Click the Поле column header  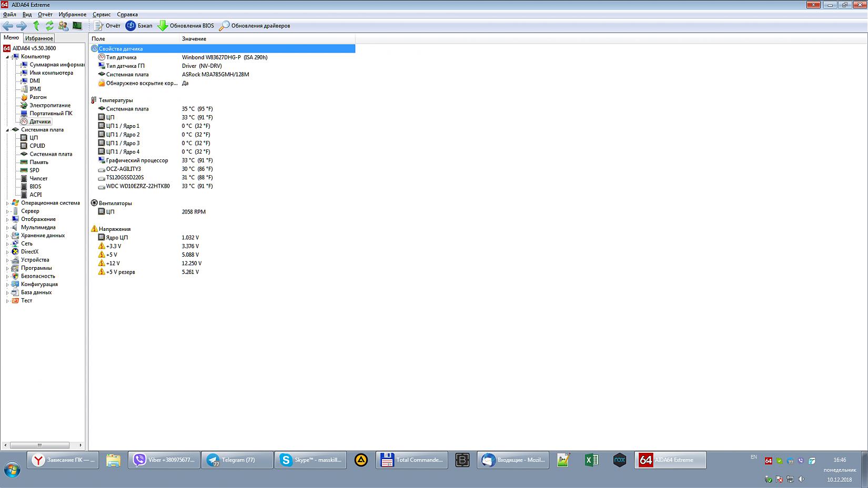[98, 39]
